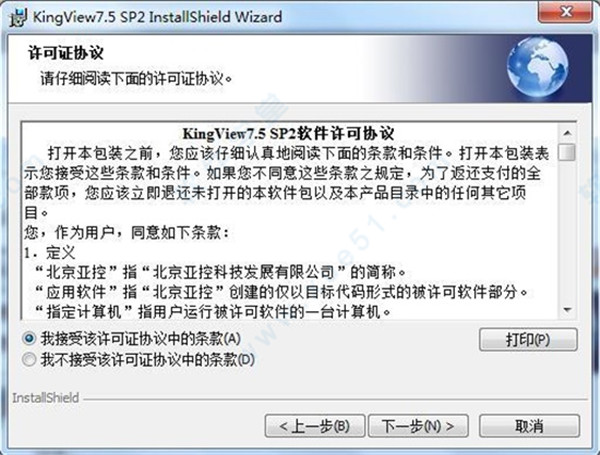This screenshot has width=600, height=455.
Task: Click the 您，作为用户，同意如下条款 line
Action: pyautogui.click(x=127, y=232)
